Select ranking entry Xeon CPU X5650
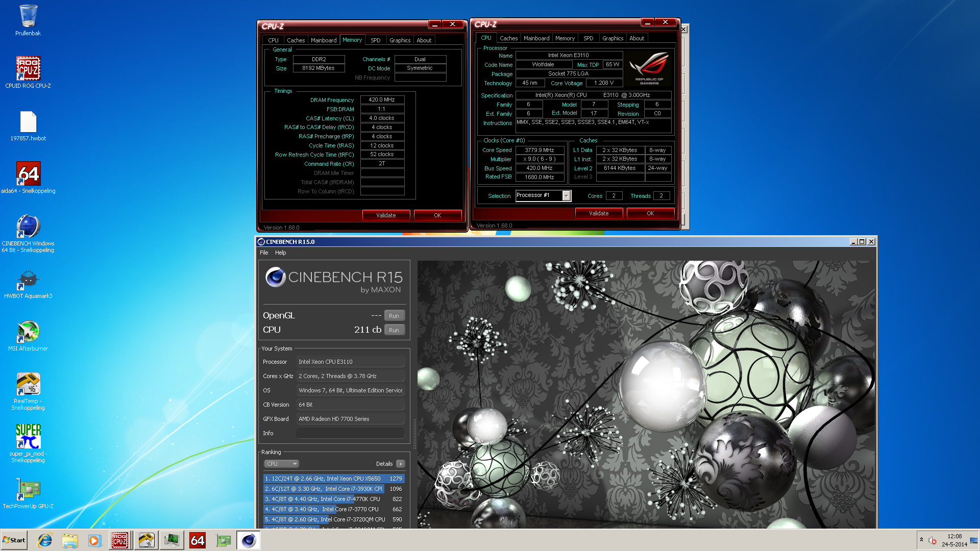This screenshot has height=551, width=980. click(334, 479)
